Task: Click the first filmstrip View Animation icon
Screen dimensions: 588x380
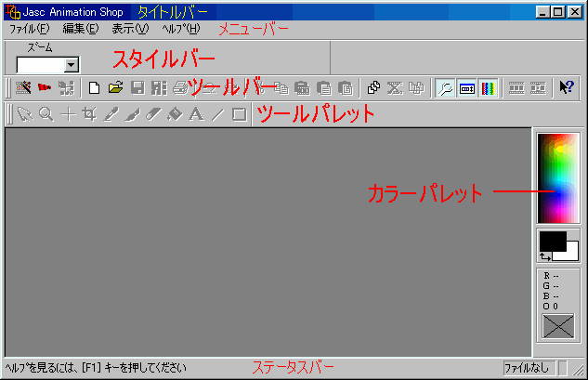Action: (x=516, y=88)
